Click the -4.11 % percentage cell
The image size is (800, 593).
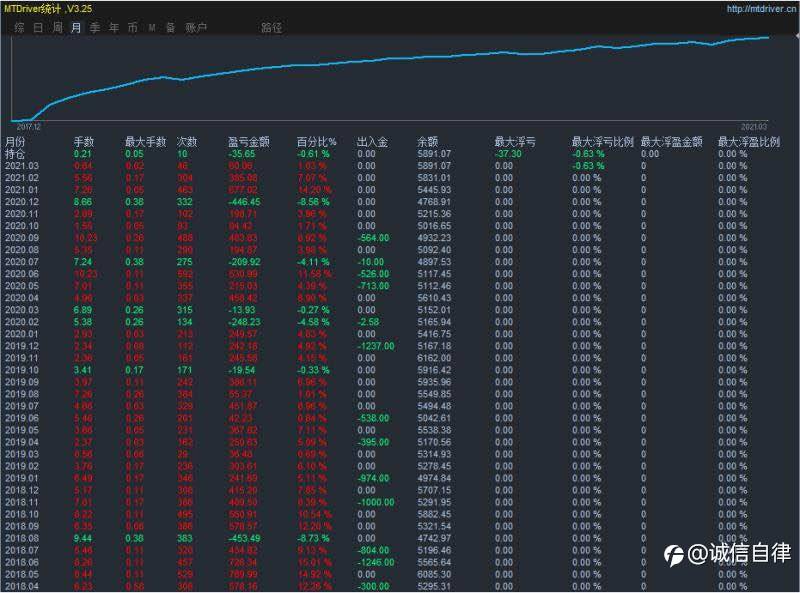click(x=313, y=262)
